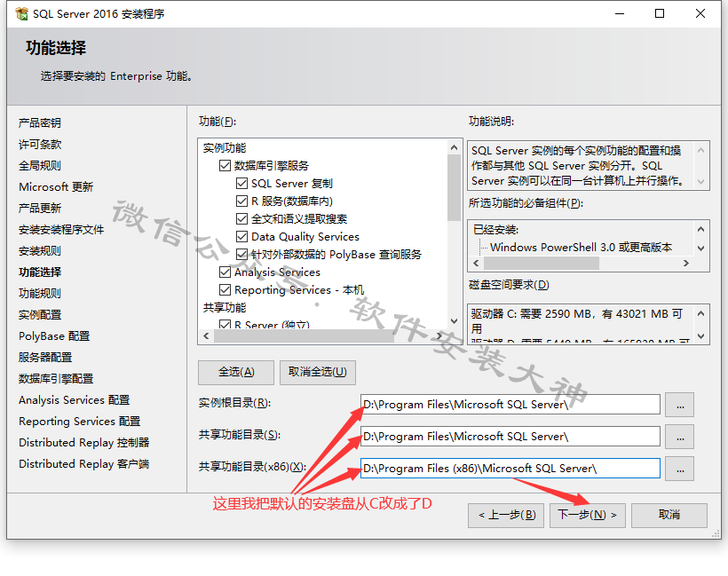
Task: Select 已经安装 node in prerequisites list
Action: click(x=496, y=230)
